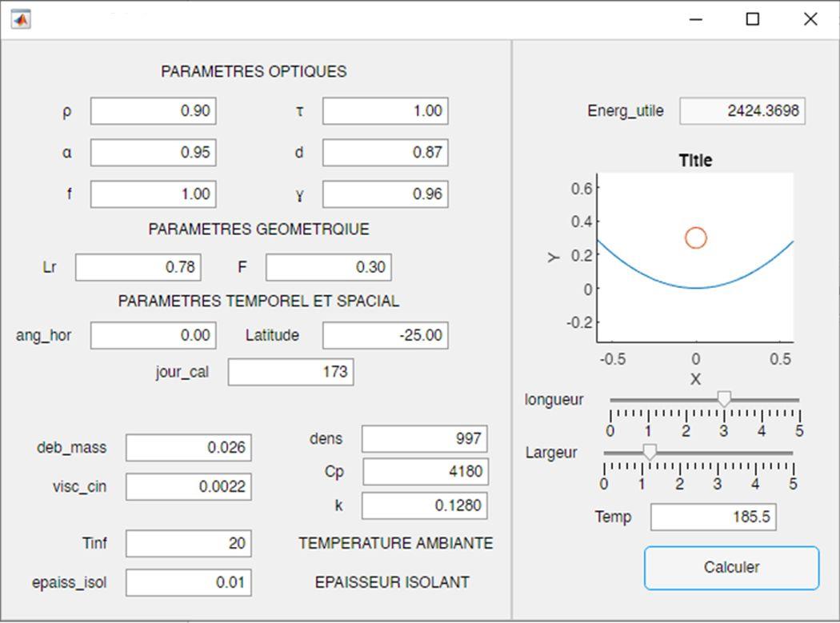Image resolution: width=840 pixels, height=623 pixels.
Task: Click the longueur slider thumb
Action: coord(724,398)
